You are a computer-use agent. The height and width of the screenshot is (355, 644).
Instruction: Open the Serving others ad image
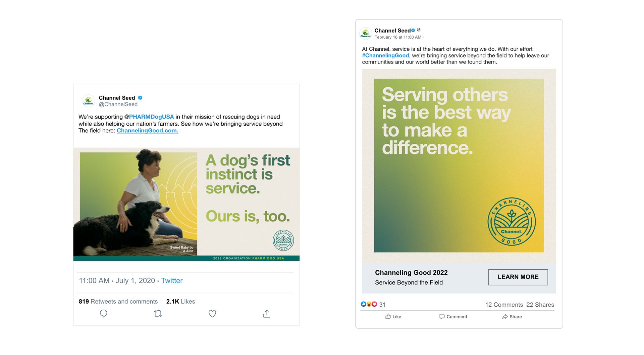(459, 166)
